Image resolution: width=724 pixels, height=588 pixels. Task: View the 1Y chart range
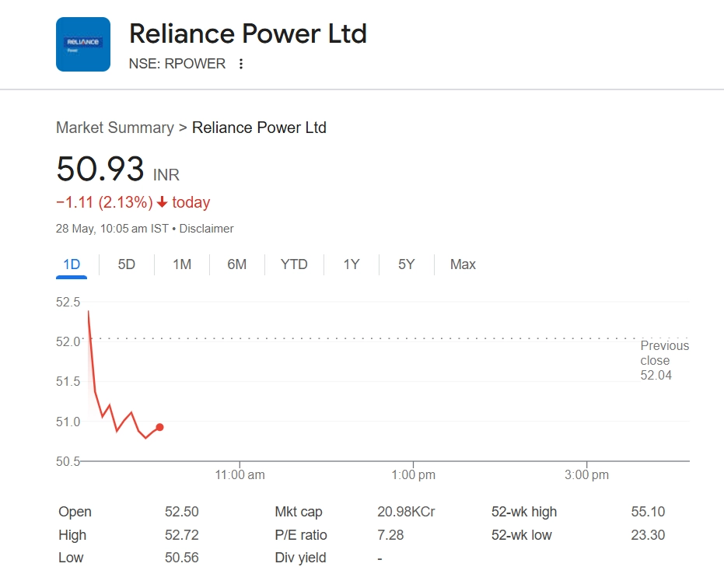click(352, 264)
